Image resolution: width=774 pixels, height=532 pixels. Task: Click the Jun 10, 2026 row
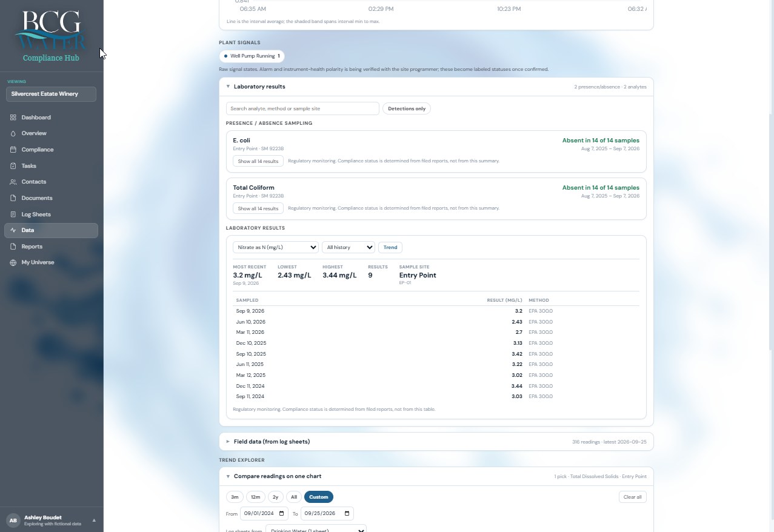[436, 322]
